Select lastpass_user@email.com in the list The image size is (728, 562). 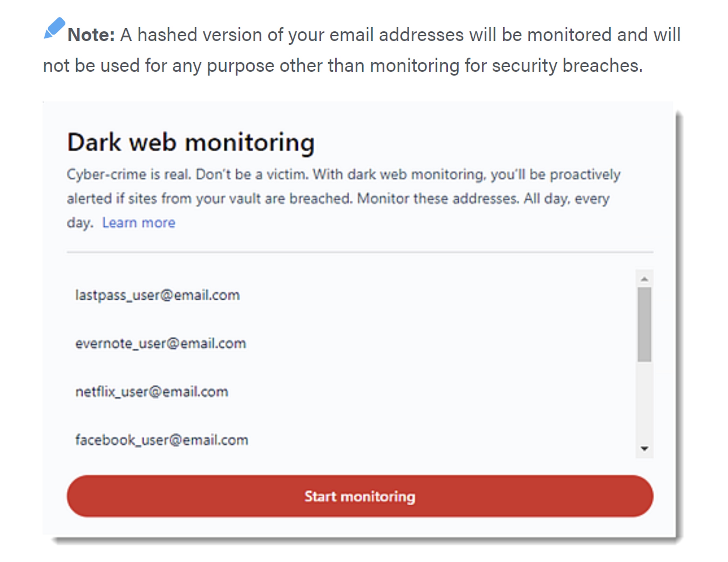point(157,295)
